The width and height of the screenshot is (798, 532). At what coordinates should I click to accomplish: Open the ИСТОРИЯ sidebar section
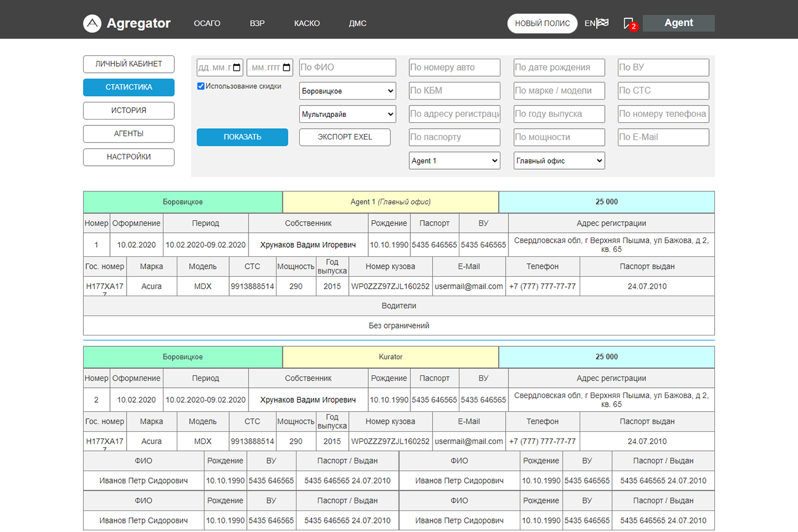tap(129, 111)
